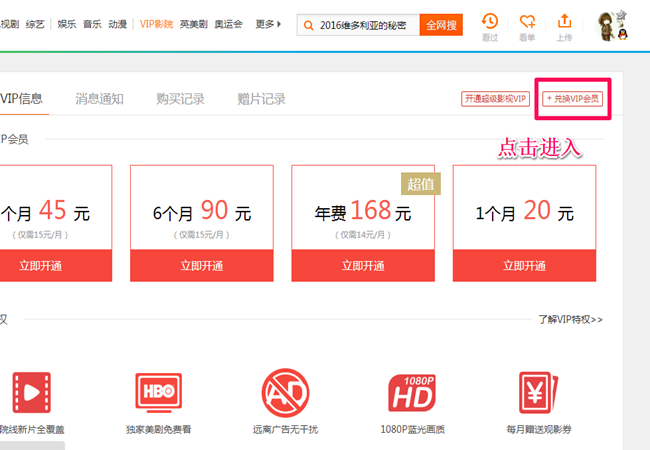Open the 奥运会 channel
Viewport: 650px width, 450px height.
(x=228, y=24)
